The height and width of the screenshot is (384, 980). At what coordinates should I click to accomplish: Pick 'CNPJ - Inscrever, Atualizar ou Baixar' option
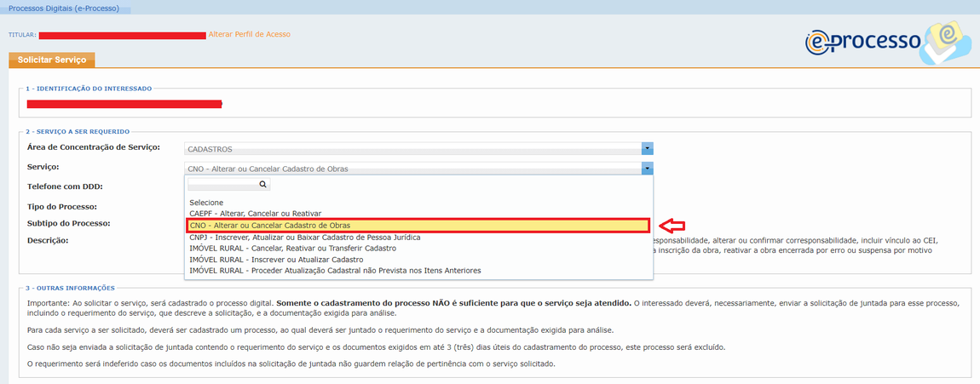304,237
